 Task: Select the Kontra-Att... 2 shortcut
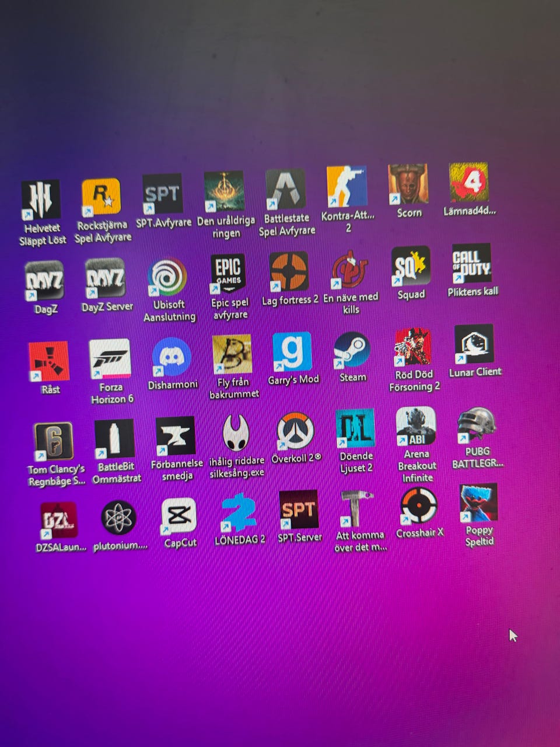[x=347, y=186]
